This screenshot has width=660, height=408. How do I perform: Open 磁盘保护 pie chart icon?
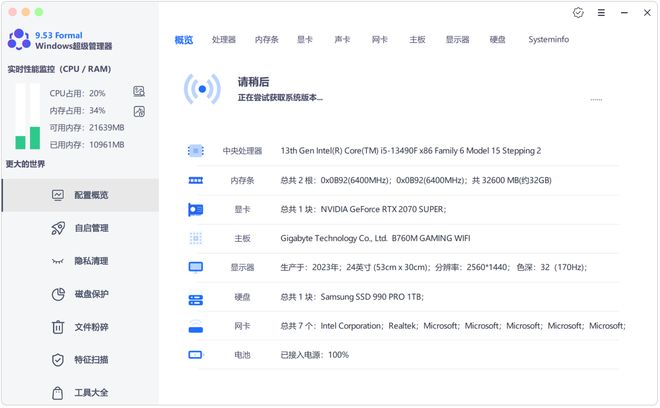pos(58,294)
